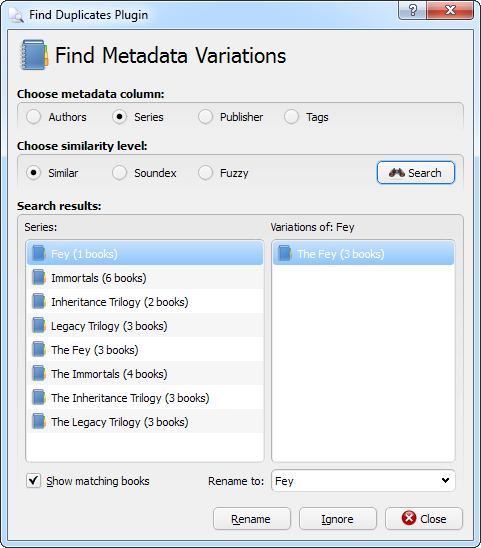Click book icon next to Inheritance Trilogy entry

point(38,302)
